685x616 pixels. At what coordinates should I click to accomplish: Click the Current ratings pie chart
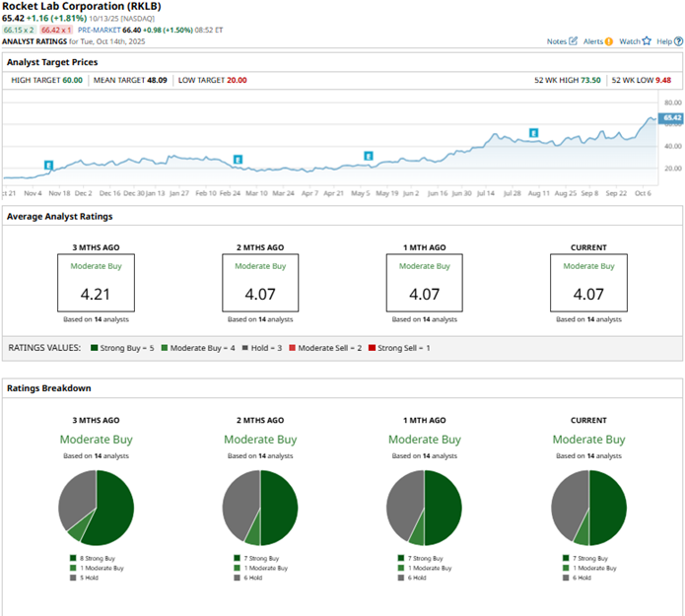(588, 508)
